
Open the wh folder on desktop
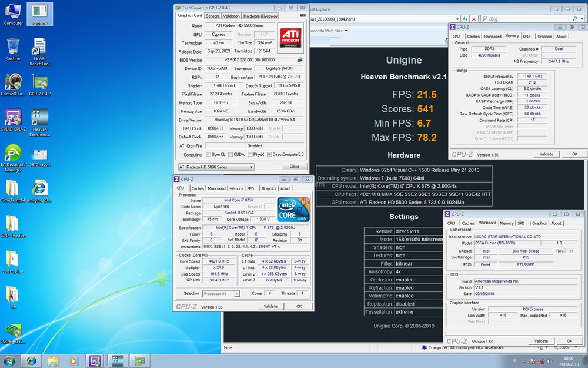tap(13, 297)
